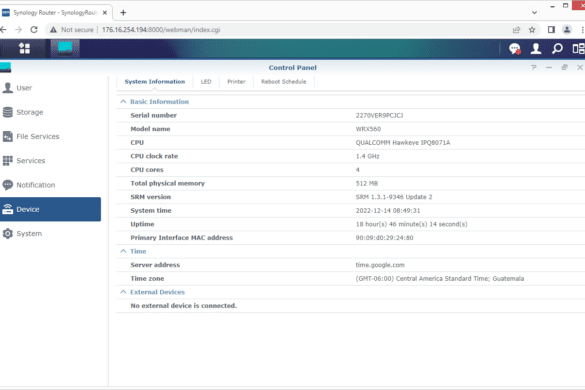Select the Control Panel taskbar thumbnail icon
The width and height of the screenshot is (585, 390).
(x=65, y=49)
